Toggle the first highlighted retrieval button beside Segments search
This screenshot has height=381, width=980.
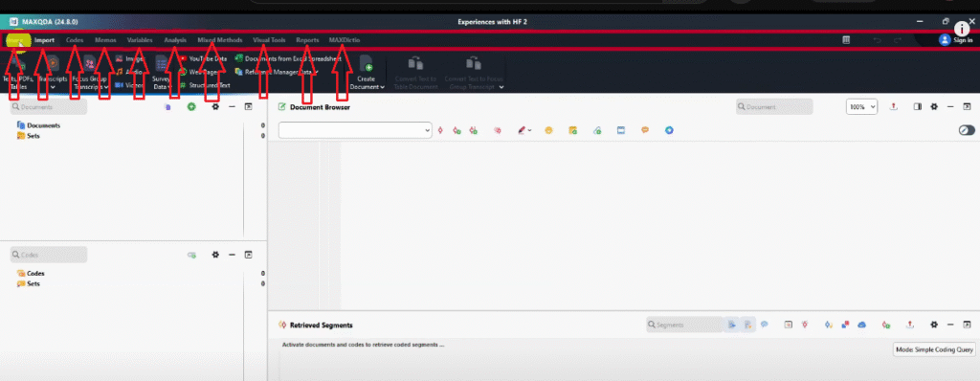point(732,325)
